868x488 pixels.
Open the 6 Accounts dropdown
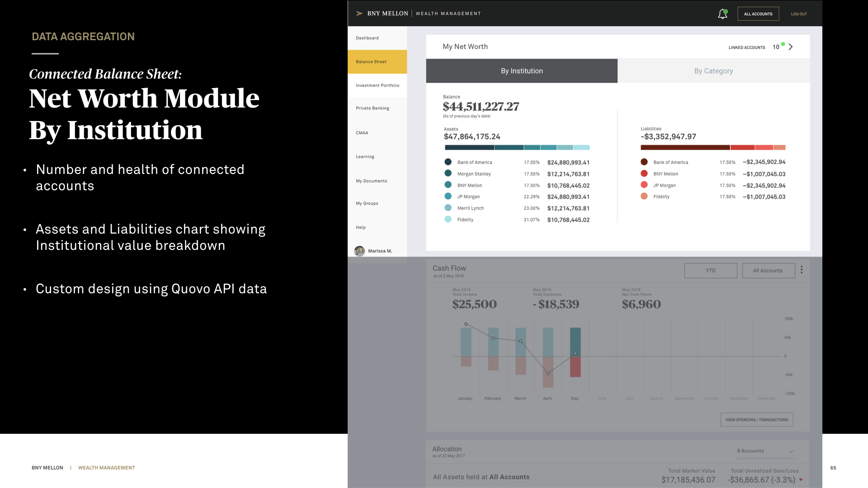pyautogui.click(x=765, y=451)
